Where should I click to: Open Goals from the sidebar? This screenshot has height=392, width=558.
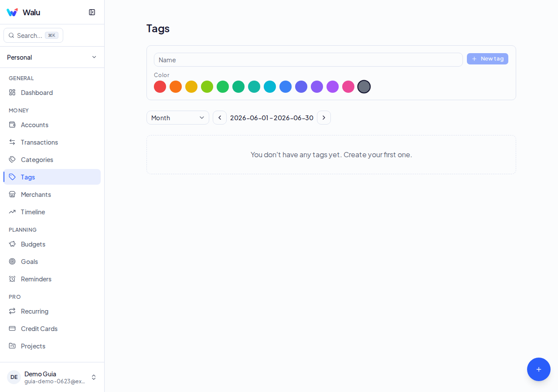(52, 261)
